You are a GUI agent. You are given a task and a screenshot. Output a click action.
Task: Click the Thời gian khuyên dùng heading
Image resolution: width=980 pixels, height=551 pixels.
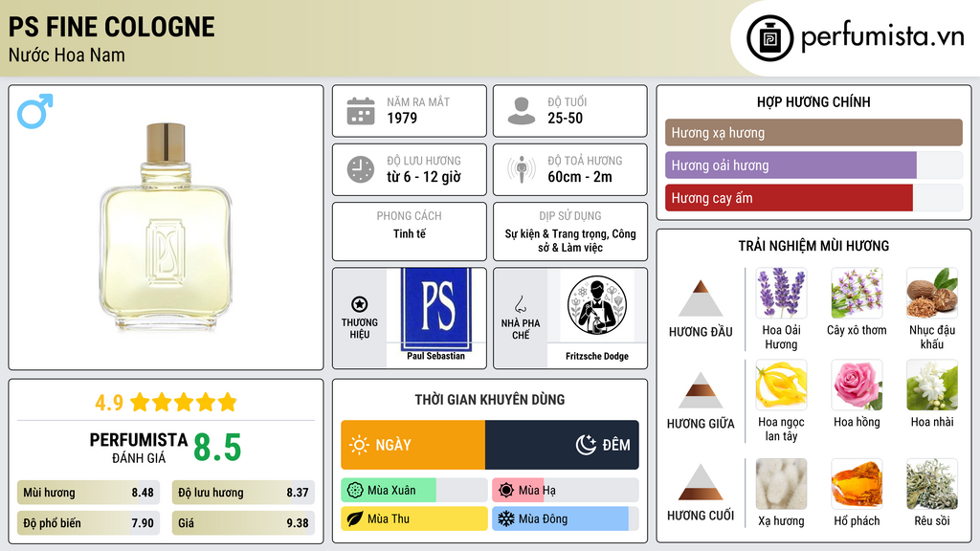[490, 400]
